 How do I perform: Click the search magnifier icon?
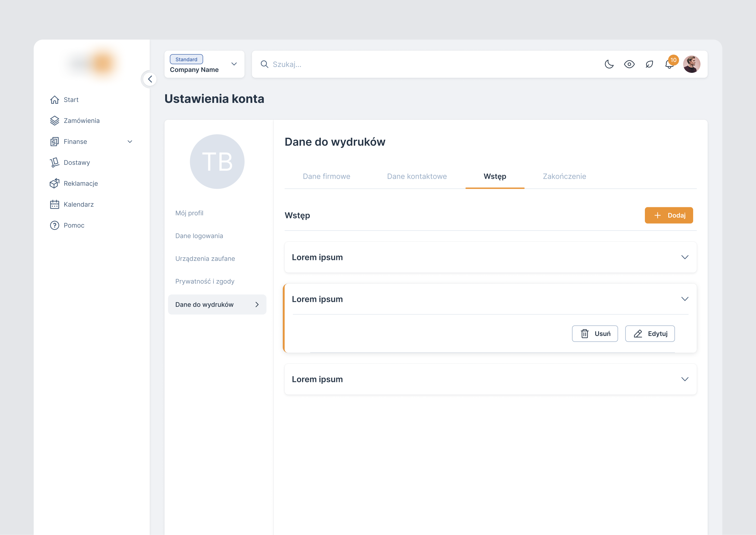pyautogui.click(x=264, y=64)
